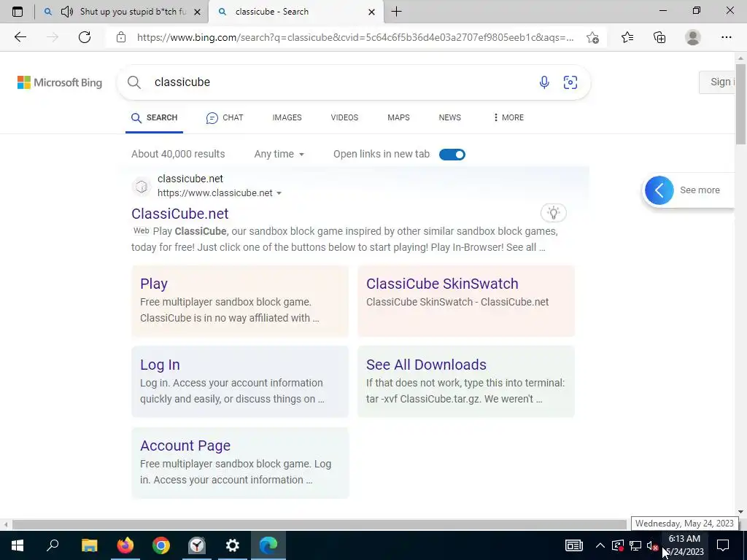The width and height of the screenshot is (747, 560).
Task: Show hidden system tray icons
Action: click(600, 545)
